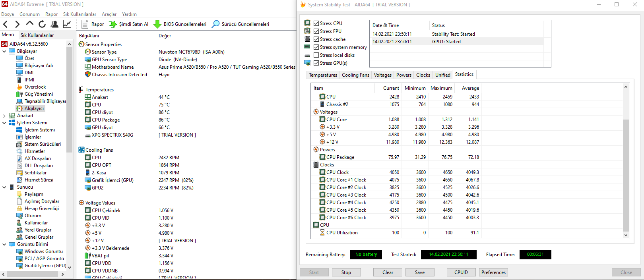This screenshot has width=644, height=280.
Task: Select the Paylaşım tree item
Action: click(x=34, y=194)
